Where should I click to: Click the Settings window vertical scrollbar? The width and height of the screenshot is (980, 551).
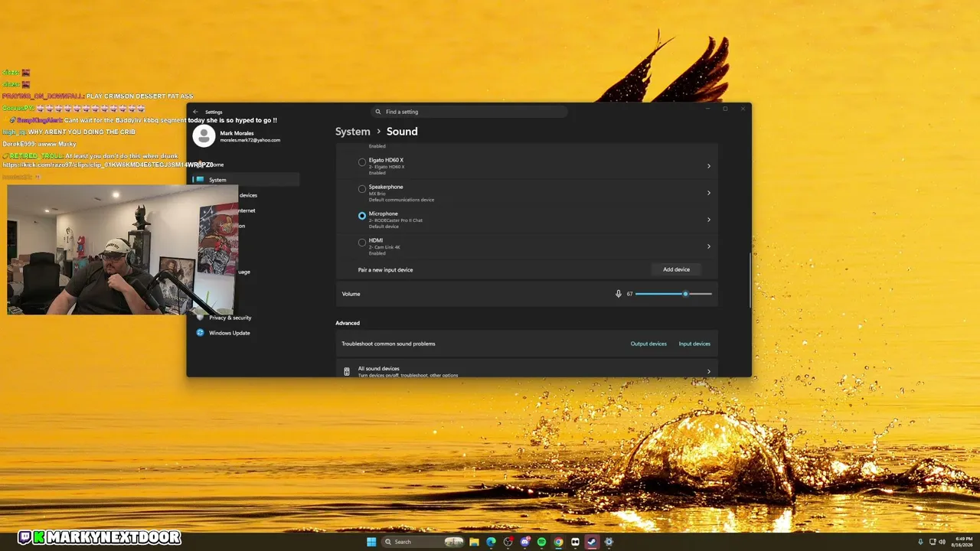(x=750, y=280)
